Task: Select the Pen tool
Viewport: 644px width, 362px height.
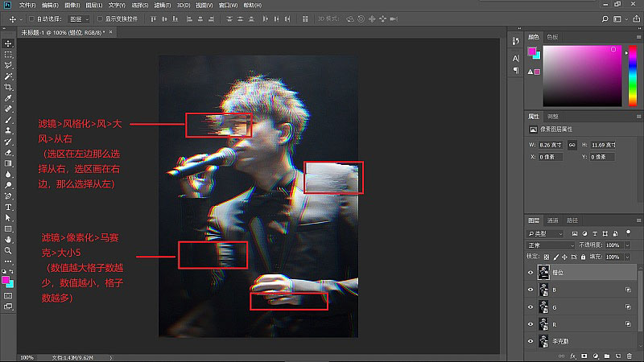Action: tap(8, 195)
